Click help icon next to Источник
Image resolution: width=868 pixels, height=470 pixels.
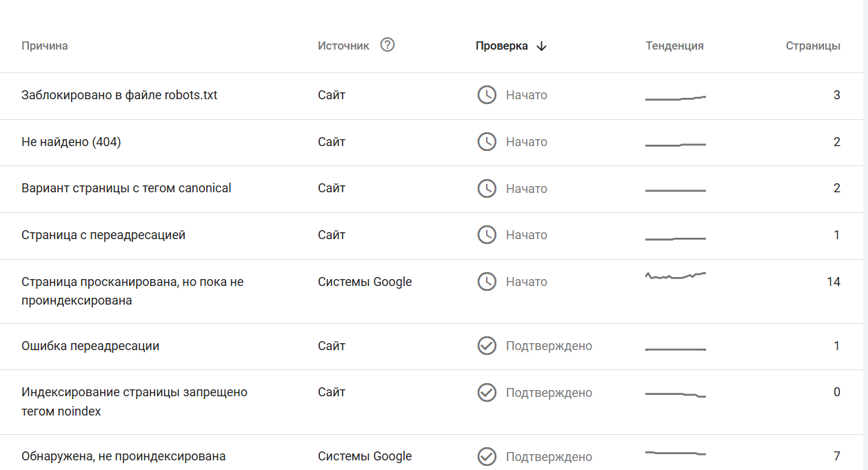point(387,45)
